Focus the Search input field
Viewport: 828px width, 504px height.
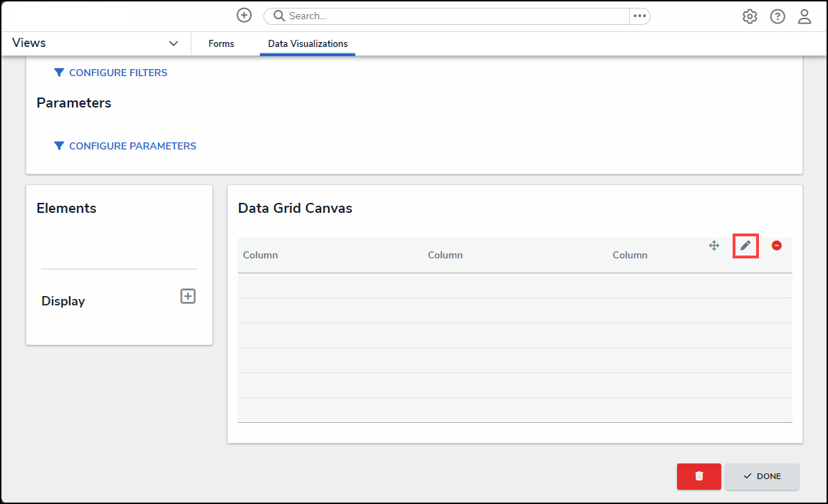coord(456,16)
